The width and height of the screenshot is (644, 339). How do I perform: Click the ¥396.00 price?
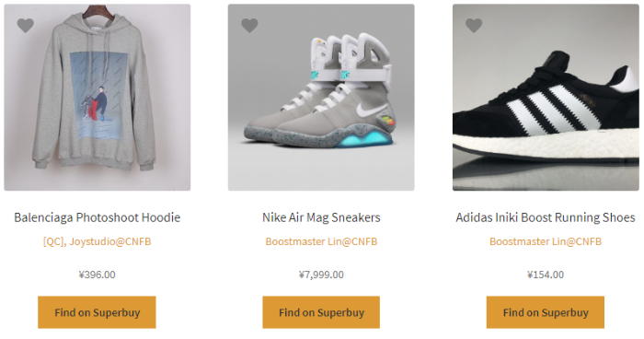98,275
